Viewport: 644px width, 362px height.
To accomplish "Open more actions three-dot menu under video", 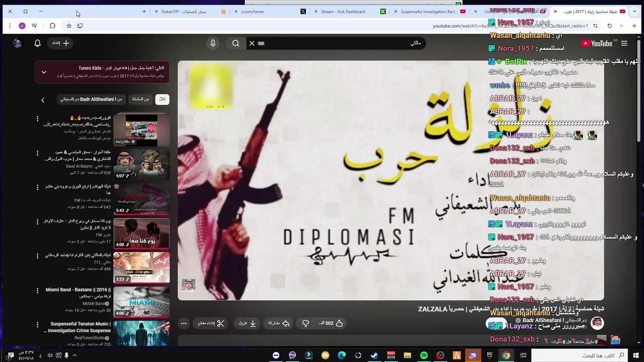I will click(x=184, y=323).
